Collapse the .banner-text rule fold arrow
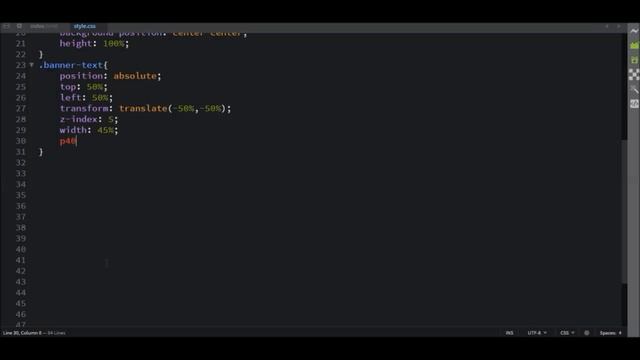The image size is (640, 360). (x=31, y=65)
